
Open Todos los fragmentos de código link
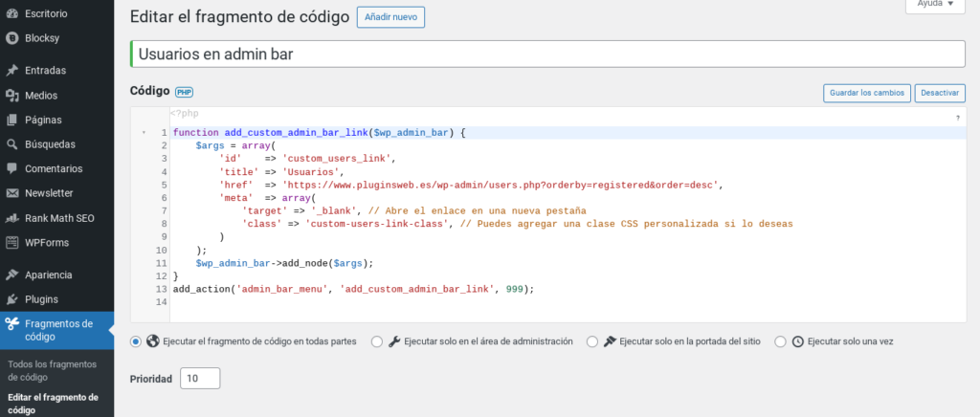pyautogui.click(x=53, y=371)
